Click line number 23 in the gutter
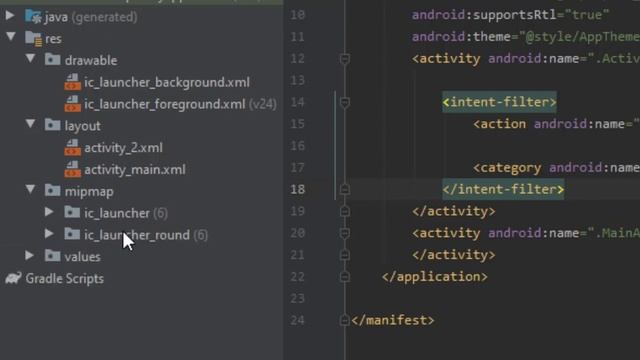640x360 pixels. 298,299
